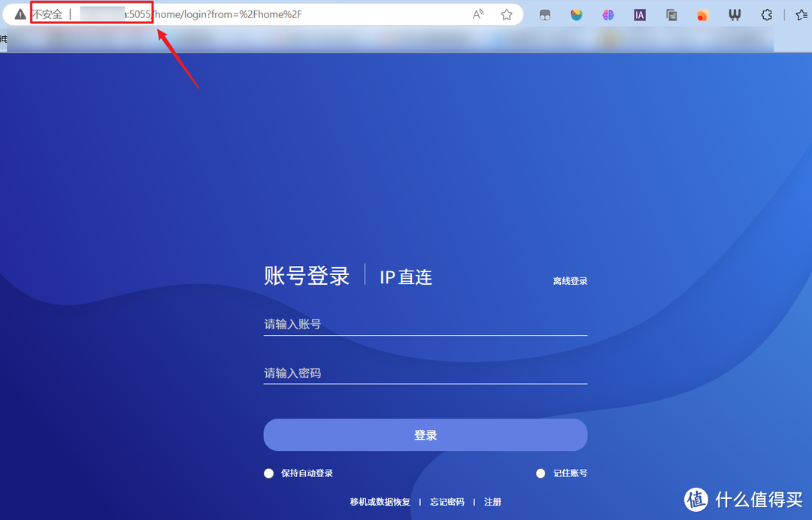The width and height of the screenshot is (812, 520).
Task: Open Read Aloud with the A icon
Action: pos(478,14)
